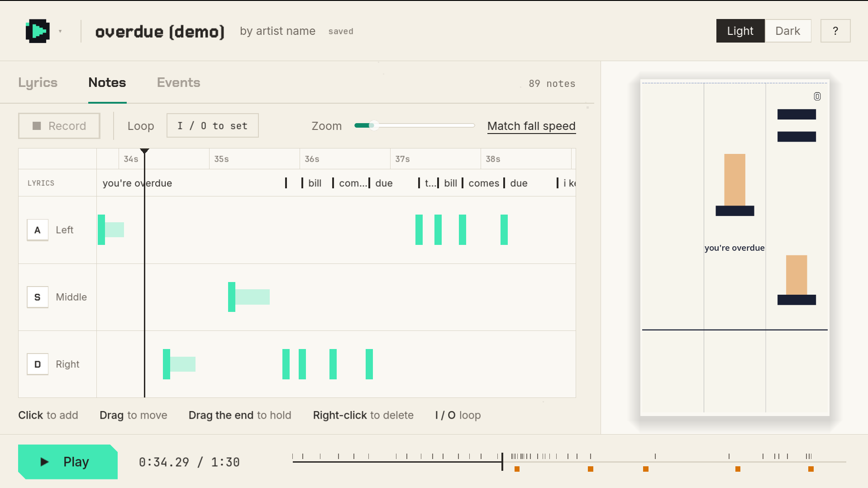Select the Left lane hold note at start
Screen dimensions: 868x488
[x=111, y=230]
